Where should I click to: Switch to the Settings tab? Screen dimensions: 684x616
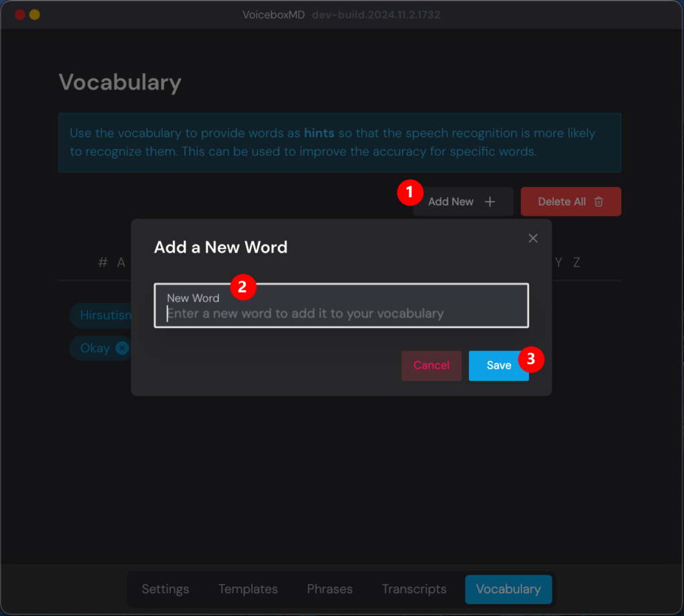tap(165, 589)
